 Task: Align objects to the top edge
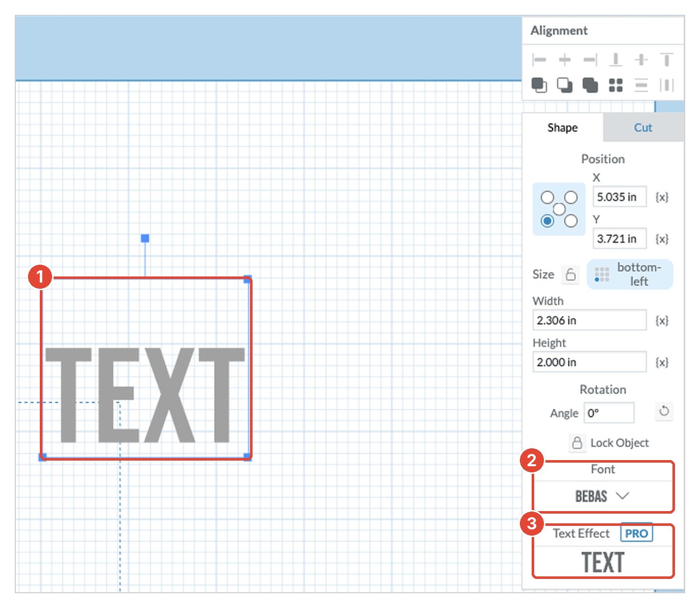666,60
